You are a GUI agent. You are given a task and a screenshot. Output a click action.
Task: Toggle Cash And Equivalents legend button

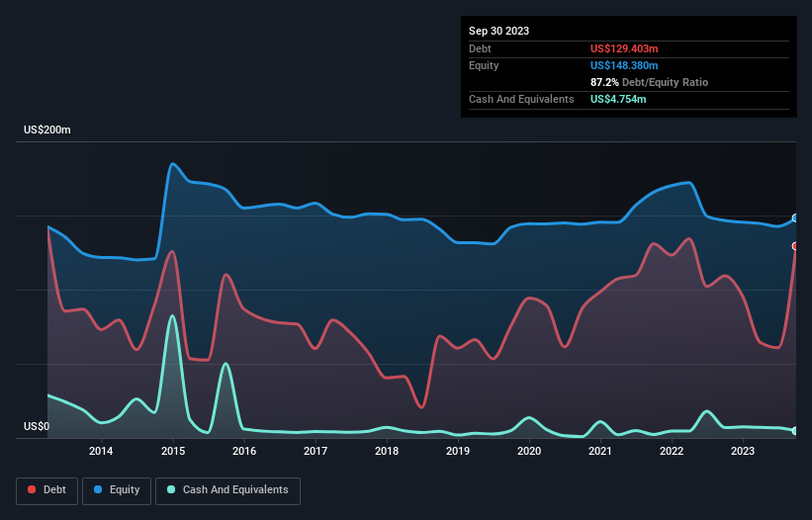[227, 490]
